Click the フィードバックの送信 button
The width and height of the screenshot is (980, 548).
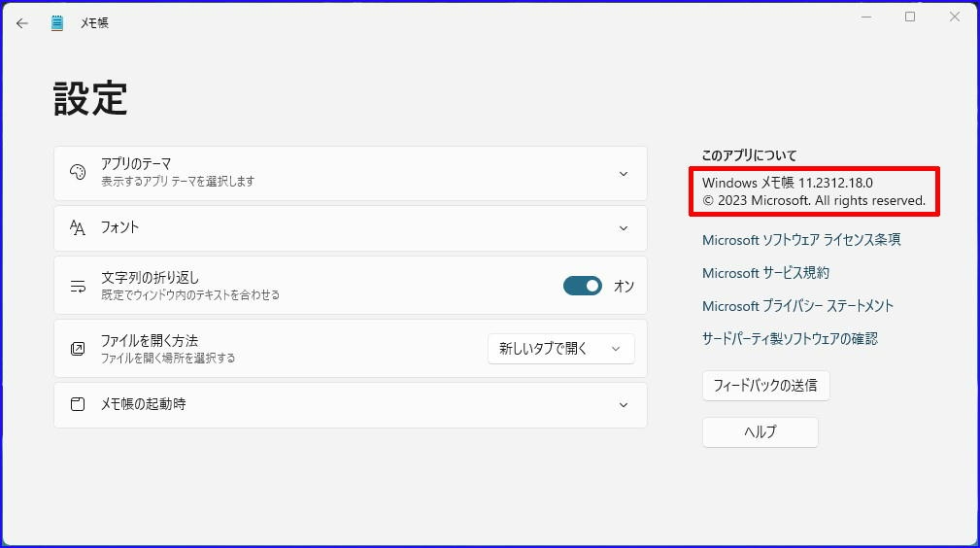tap(765, 386)
